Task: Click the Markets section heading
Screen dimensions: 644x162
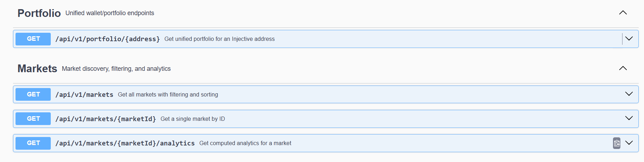Action: 37,69
